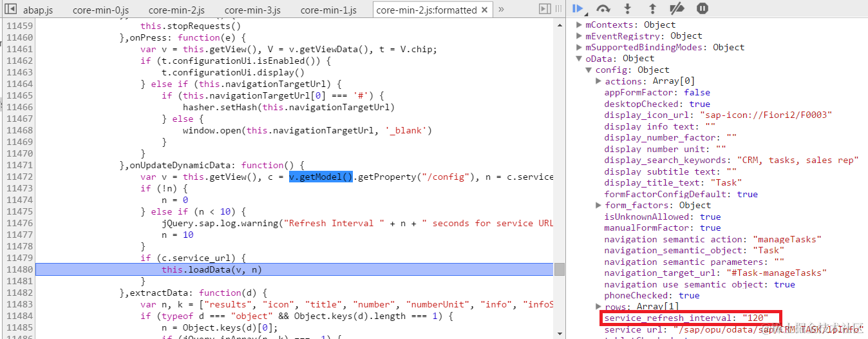Hide the debugger sidebar pane
The height and width of the screenshot is (339, 868).
[x=545, y=9]
